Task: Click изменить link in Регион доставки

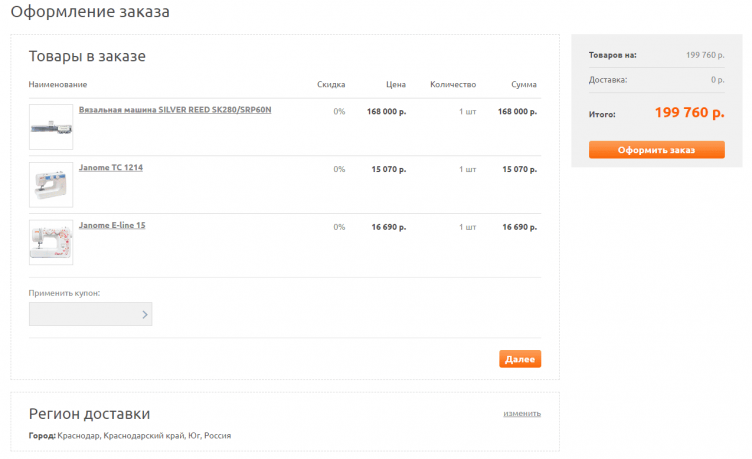Action: tap(522, 413)
